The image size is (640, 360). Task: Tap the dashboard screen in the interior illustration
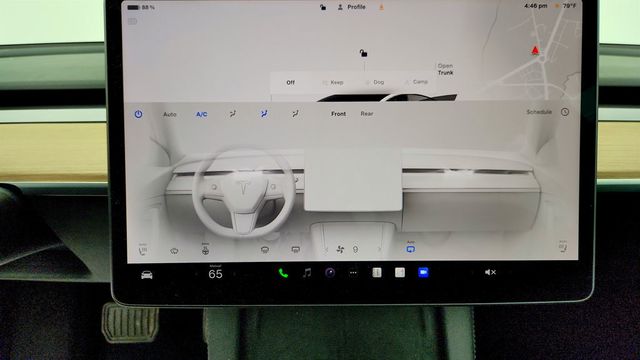pos(353,180)
